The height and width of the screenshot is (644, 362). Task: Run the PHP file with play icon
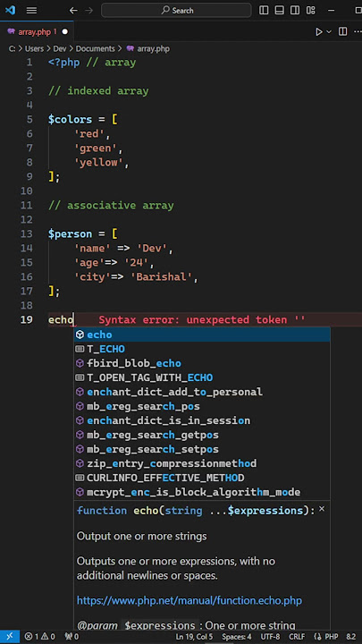coord(319,31)
